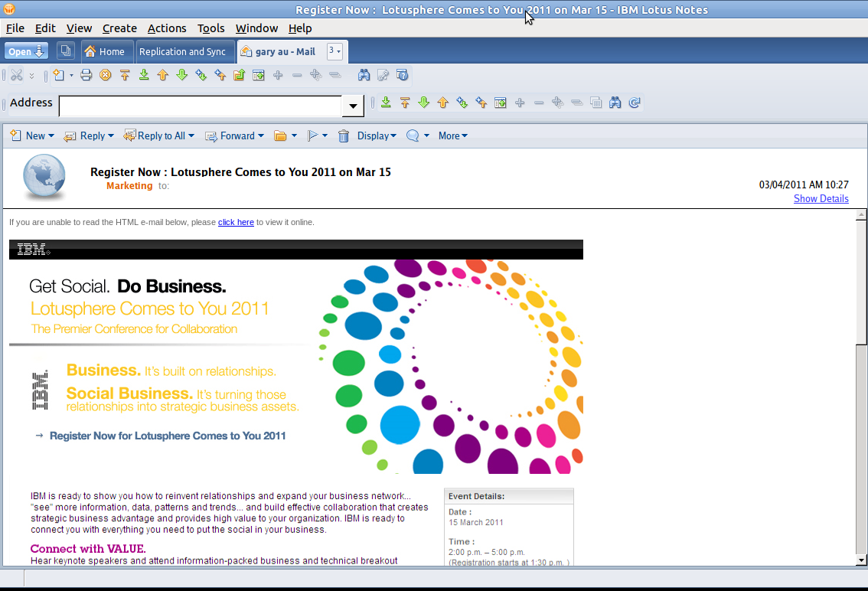
Task: Click the view-with-arrow icon in Address toolbar
Action: pos(501,103)
